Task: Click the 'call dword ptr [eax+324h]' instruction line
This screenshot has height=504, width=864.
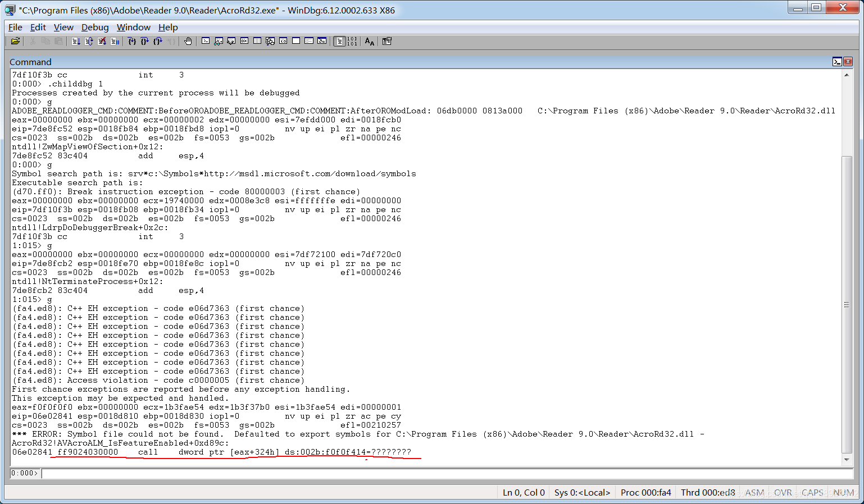Action: tap(211, 452)
